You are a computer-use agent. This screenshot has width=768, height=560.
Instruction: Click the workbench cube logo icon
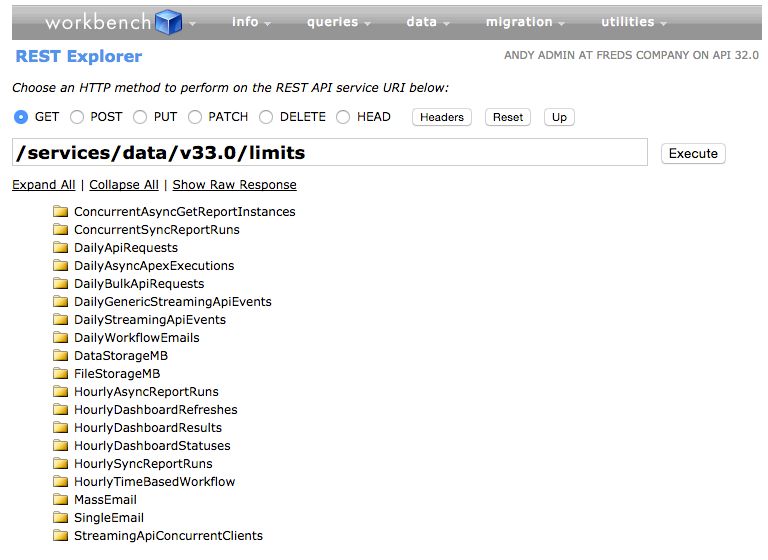click(168, 22)
